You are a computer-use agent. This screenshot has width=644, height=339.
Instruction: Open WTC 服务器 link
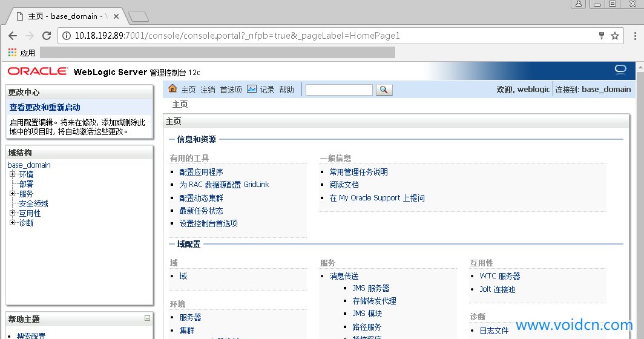tap(500, 276)
